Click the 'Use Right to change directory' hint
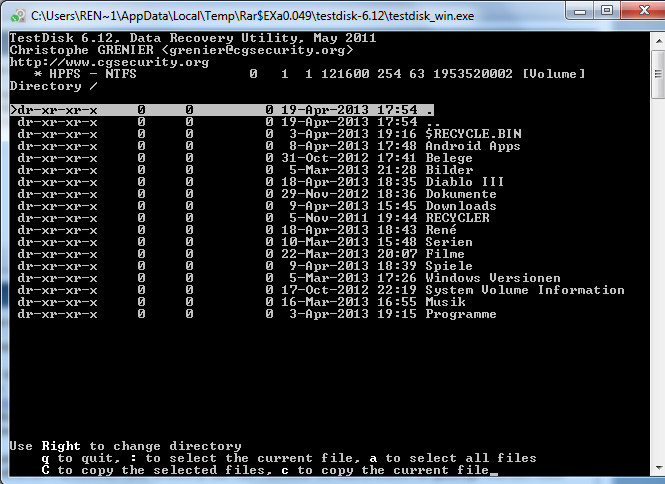 click(x=126, y=446)
